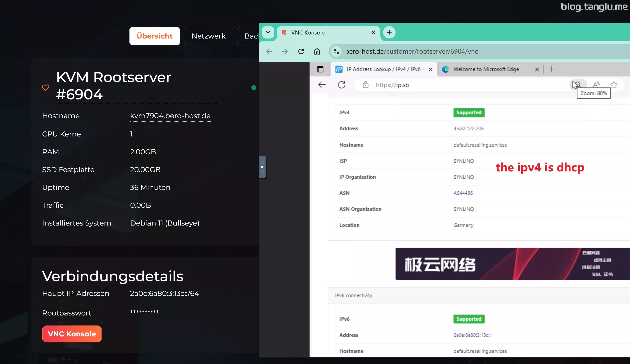The height and width of the screenshot is (364, 630).
Task: Open new tab in Chrome with plus button
Action: point(389,33)
